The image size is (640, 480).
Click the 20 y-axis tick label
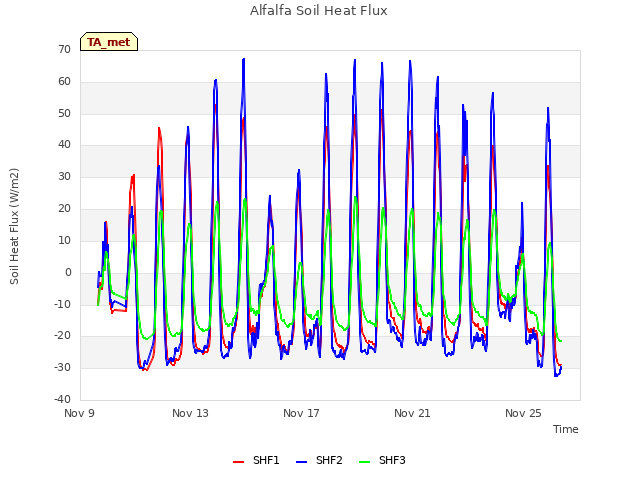64,209
